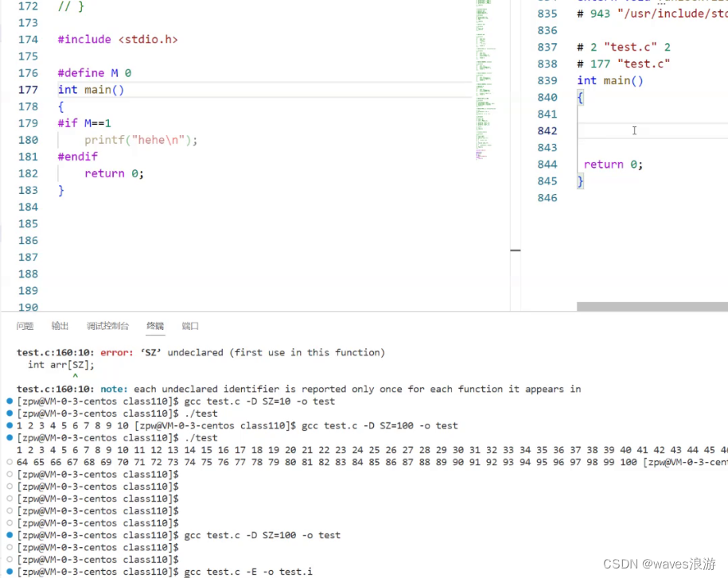Image resolution: width=728 pixels, height=578 pixels.
Task: Click 'return 0;' on line 182
Action: pyautogui.click(x=114, y=173)
